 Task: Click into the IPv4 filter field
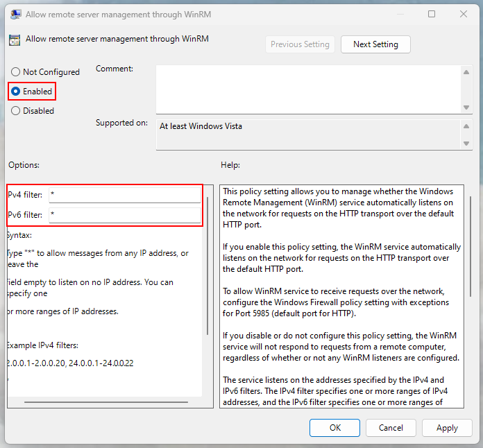(x=124, y=195)
